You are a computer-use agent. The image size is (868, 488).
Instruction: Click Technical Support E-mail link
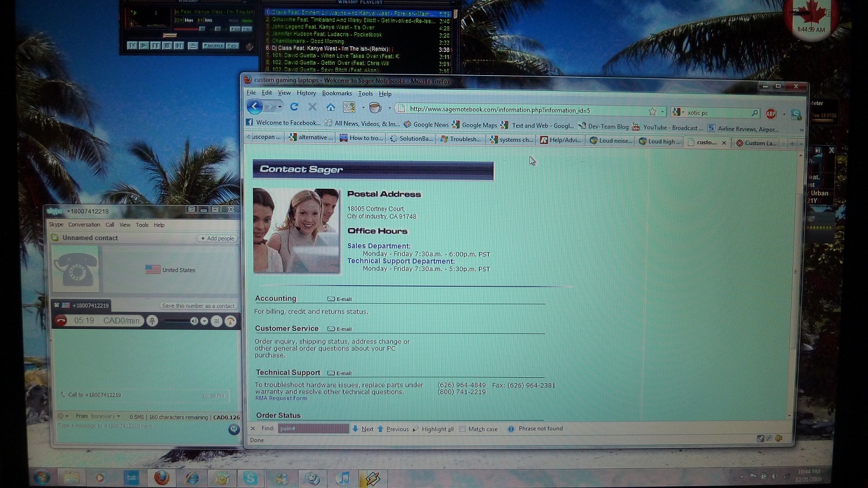339,373
